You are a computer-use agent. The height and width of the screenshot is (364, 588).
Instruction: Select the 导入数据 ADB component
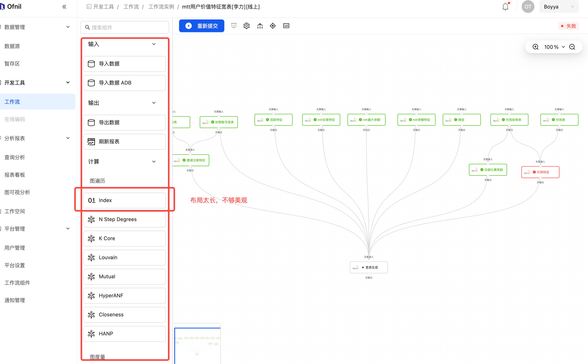pos(124,83)
